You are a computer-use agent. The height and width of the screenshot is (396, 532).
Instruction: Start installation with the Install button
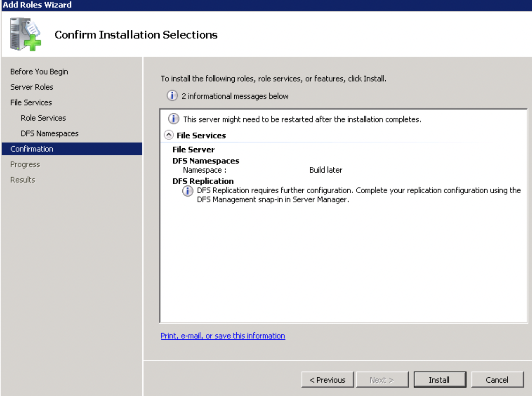click(440, 380)
